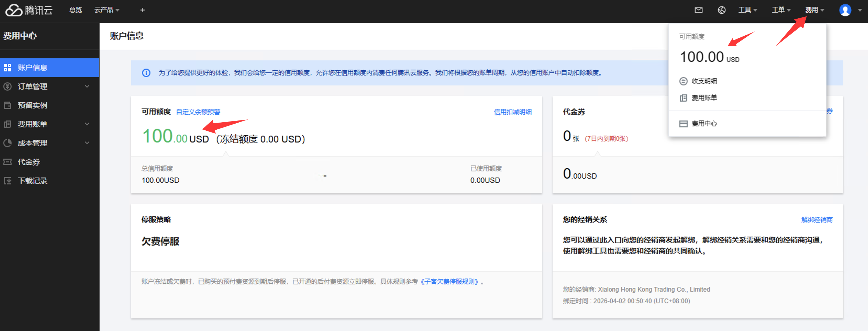The image size is (868, 331).
Task: Expand the 成本管理 sidebar section
Action: click(x=32, y=143)
